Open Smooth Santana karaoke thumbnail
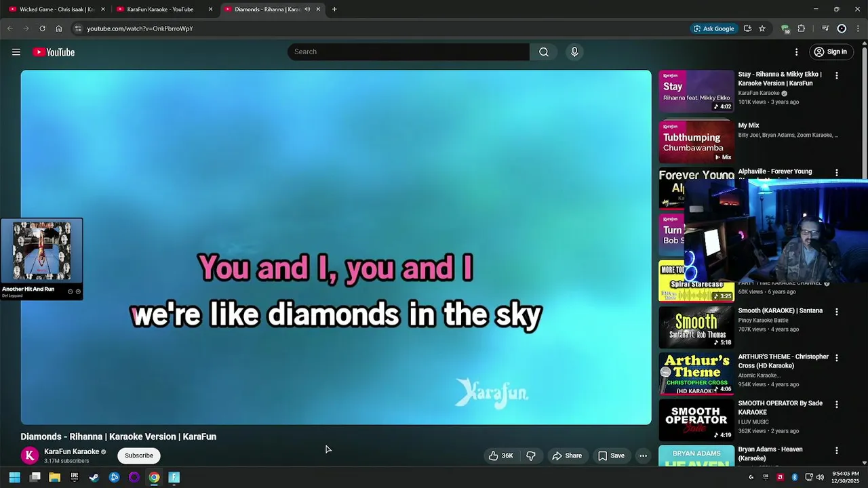 point(696,327)
